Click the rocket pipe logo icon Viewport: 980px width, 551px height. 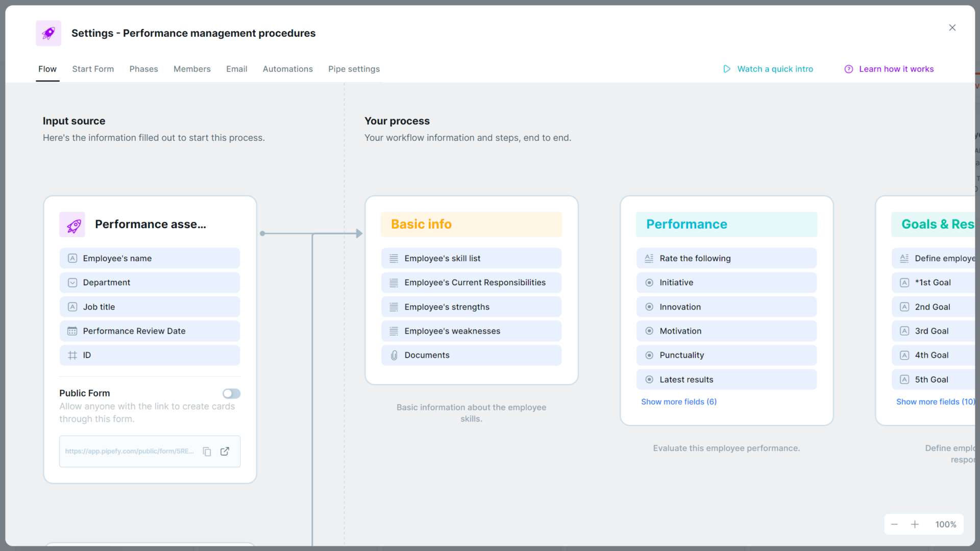(48, 33)
